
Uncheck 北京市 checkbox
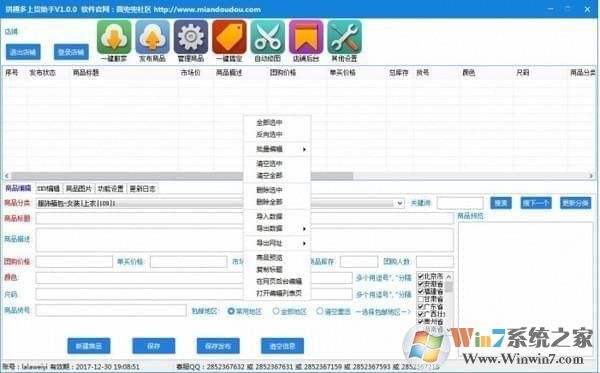click(x=421, y=276)
